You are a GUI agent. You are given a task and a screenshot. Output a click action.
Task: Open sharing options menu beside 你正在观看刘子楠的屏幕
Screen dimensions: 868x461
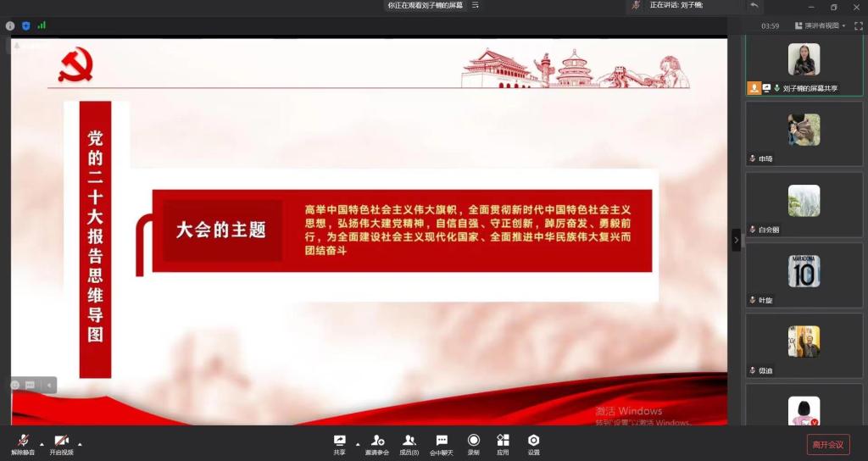pyautogui.click(x=475, y=5)
